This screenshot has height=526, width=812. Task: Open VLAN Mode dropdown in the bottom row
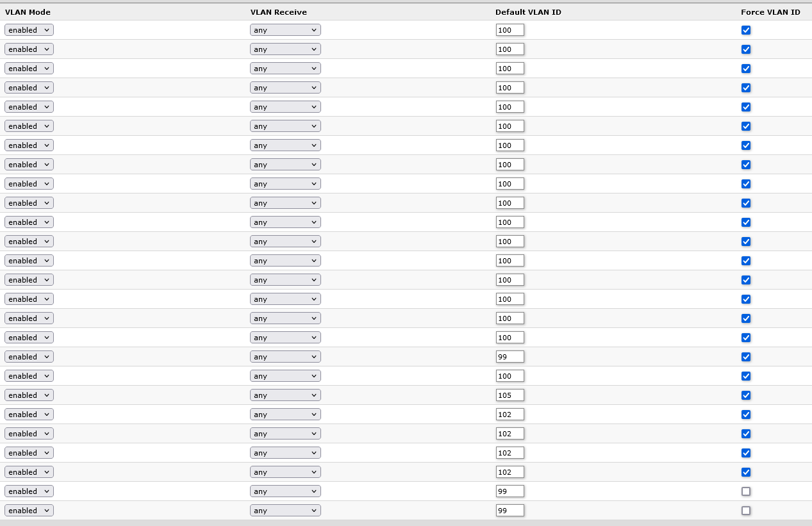click(x=29, y=511)
